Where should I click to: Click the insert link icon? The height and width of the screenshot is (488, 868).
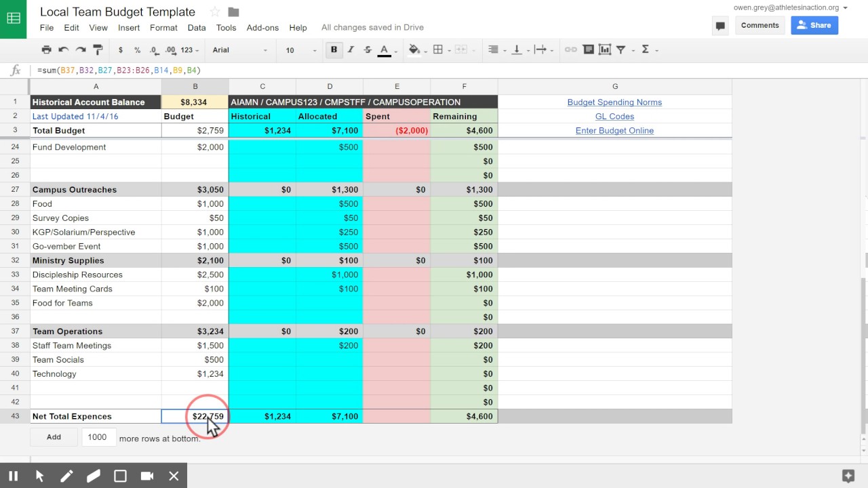(x=571, y=49)
